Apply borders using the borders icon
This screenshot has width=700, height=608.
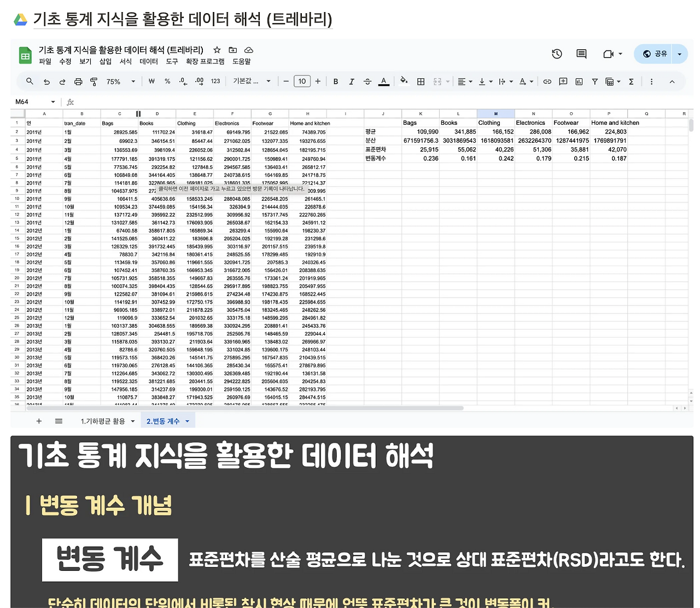coord(421,81)
